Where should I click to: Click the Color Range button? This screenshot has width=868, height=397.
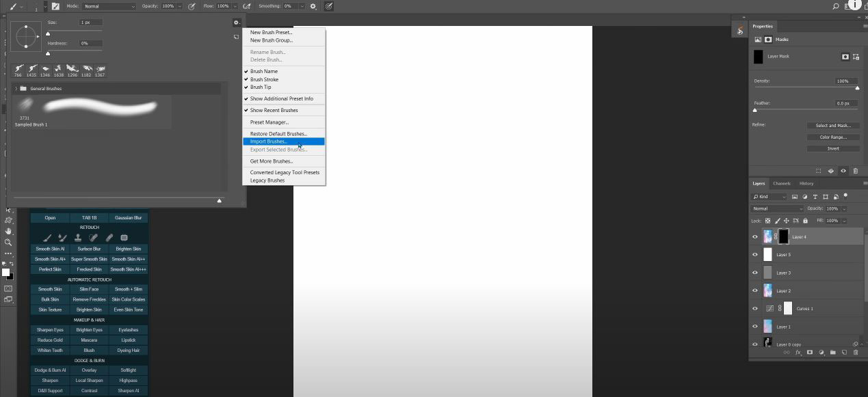(833, 137)
